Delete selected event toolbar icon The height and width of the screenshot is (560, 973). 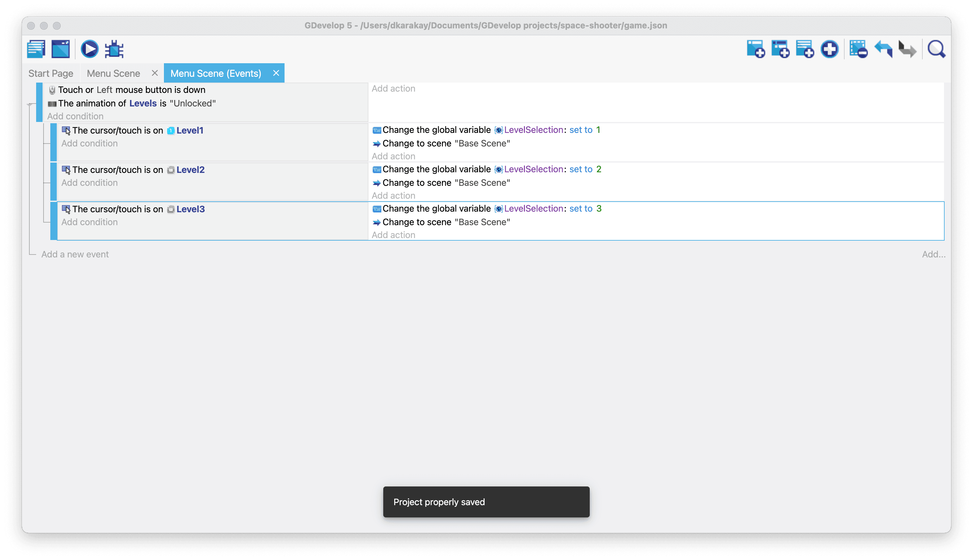(x=858, y=49)
